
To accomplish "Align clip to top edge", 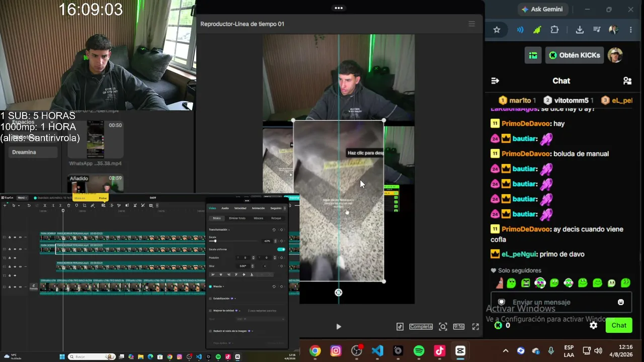I will click(x=236, y=275).
